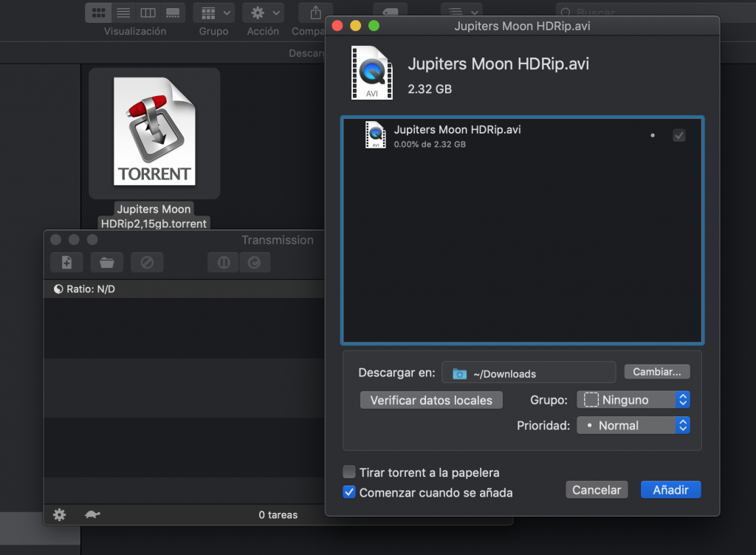
Task: Open the Grupo Ninguno dropdown
Action: [633, 400]
